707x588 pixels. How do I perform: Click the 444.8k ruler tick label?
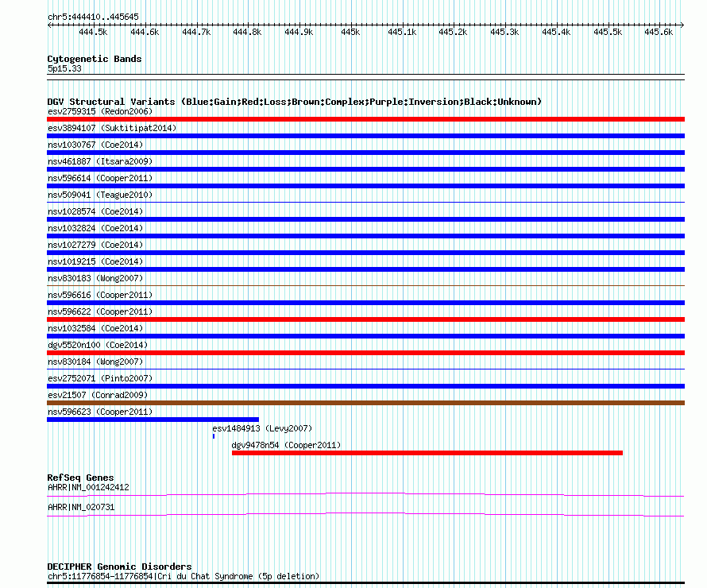pyautogui.click(x=247, y=33)
